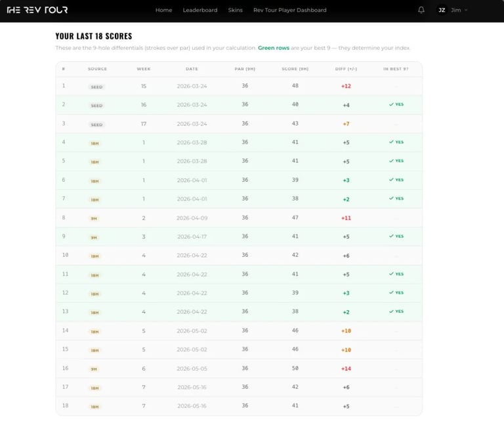
Task: Click the YES checkmark in row 7
Action: click(396, 198)
